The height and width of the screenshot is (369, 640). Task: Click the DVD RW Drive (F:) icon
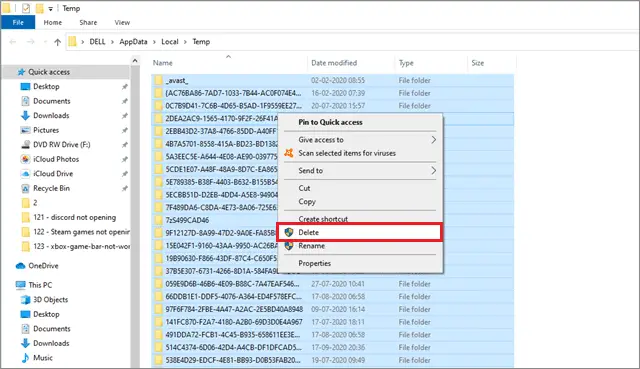point(25,144)
